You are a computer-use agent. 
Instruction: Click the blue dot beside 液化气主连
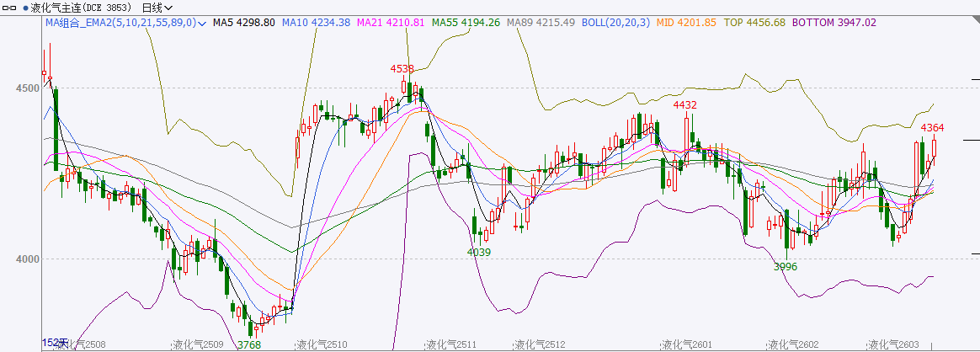24,8
